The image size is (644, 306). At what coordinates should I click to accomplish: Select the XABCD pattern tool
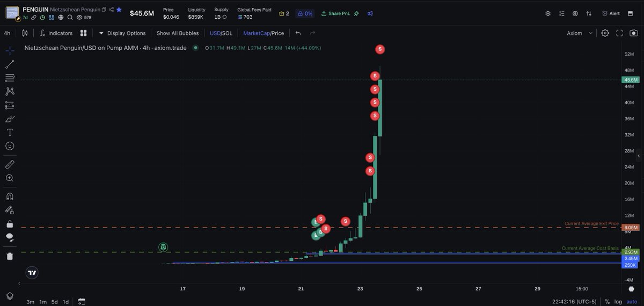pos(10,92)
